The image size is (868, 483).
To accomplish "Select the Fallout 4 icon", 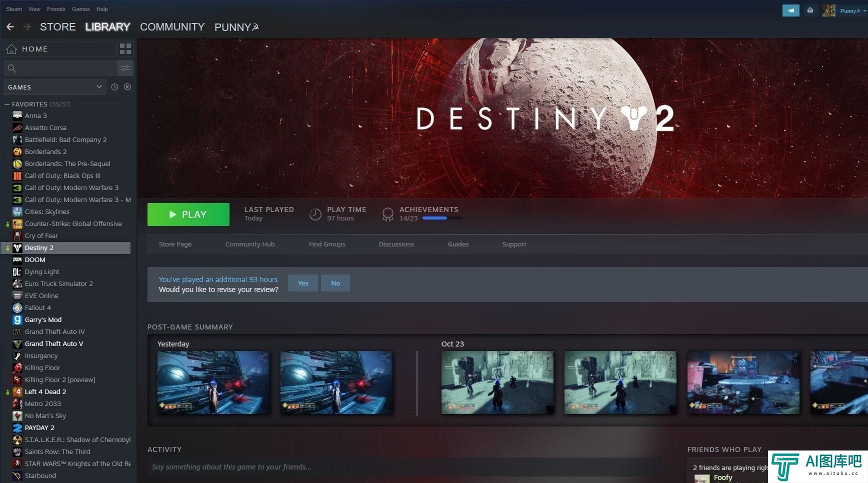I will coord(17,307).
